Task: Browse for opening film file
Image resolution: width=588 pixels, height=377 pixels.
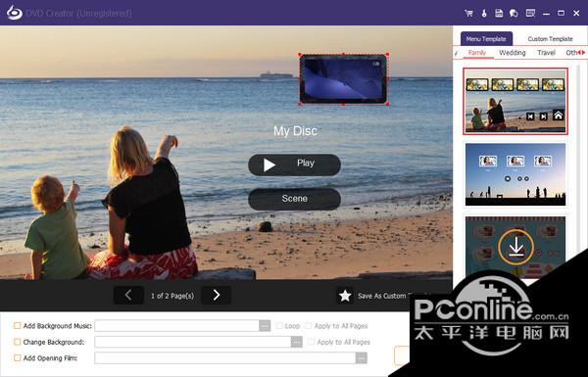Action: click(361, 358)
